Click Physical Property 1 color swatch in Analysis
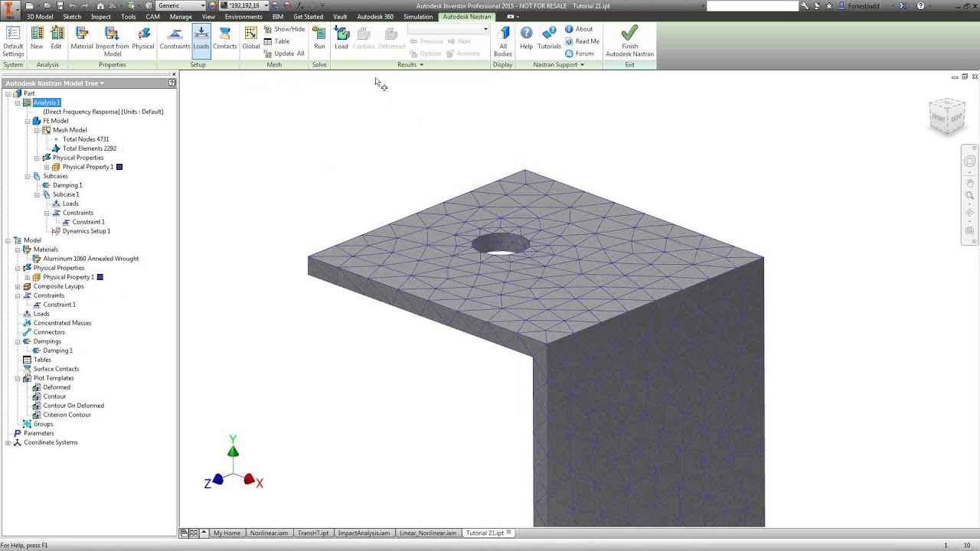This screenshot has height=551, width=980. pos(119,167)
